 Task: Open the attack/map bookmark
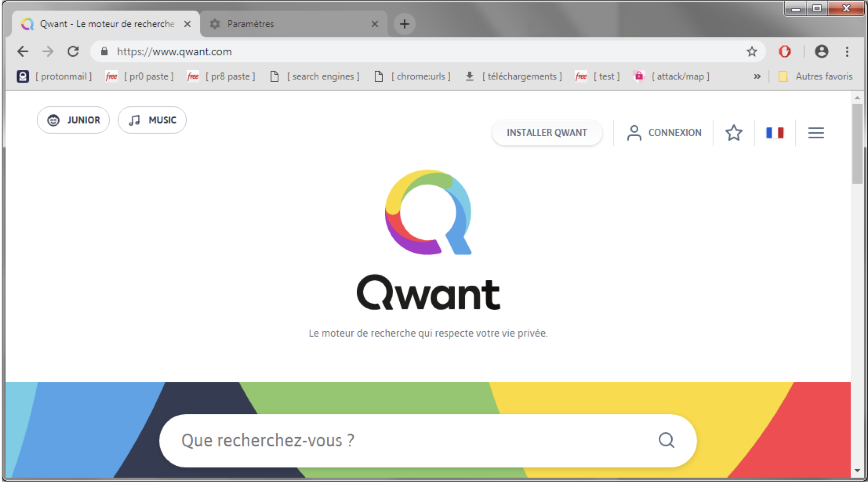coord(671,76)
